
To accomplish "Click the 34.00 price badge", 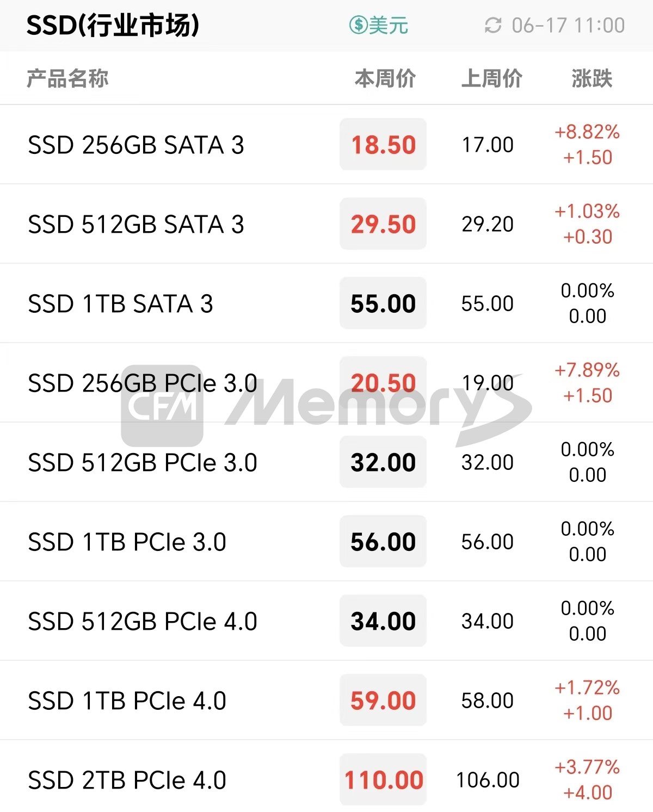I will [383, 621].
